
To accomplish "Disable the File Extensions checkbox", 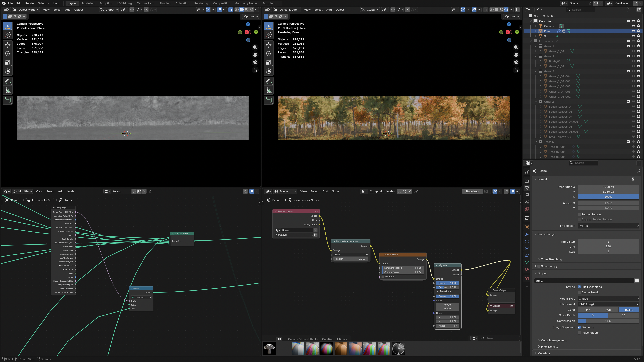I will pyautogui.click(x=579, y=287).
